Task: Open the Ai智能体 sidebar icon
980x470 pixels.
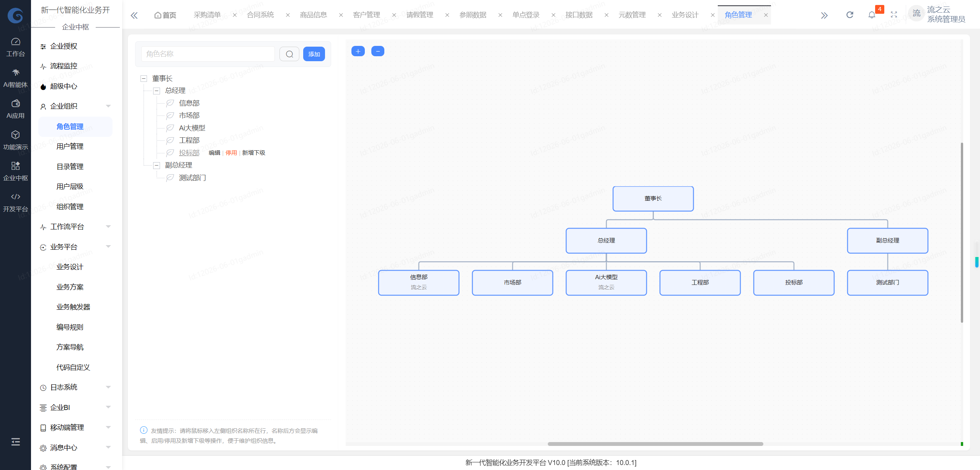Action: (x=15, y=78)
